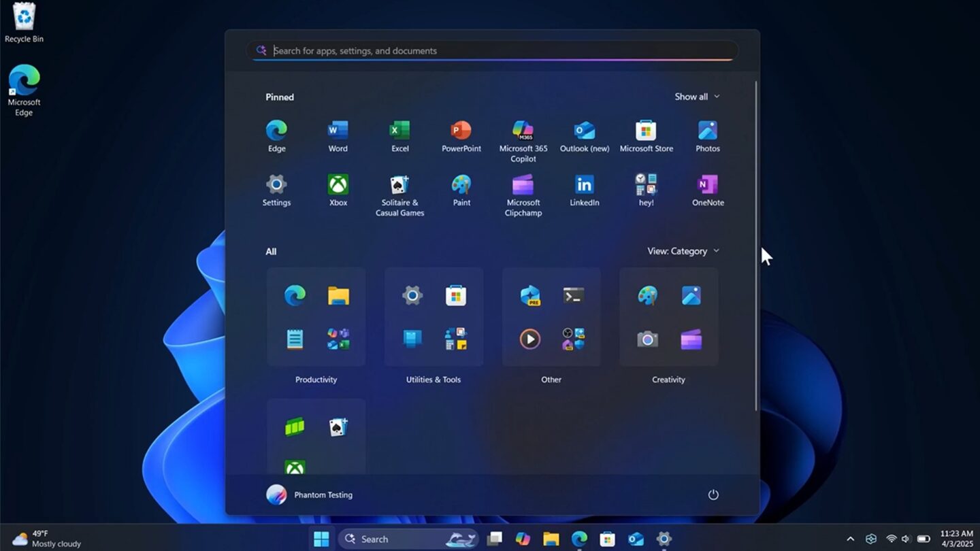Open the Photos app

[x=708, y=131]
